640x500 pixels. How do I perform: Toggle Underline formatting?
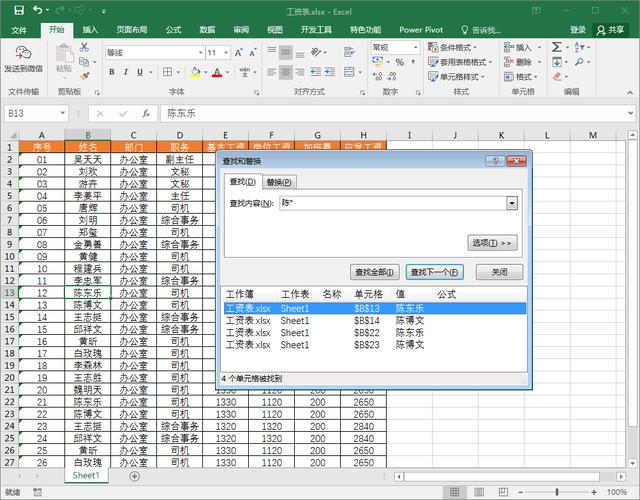140,72
